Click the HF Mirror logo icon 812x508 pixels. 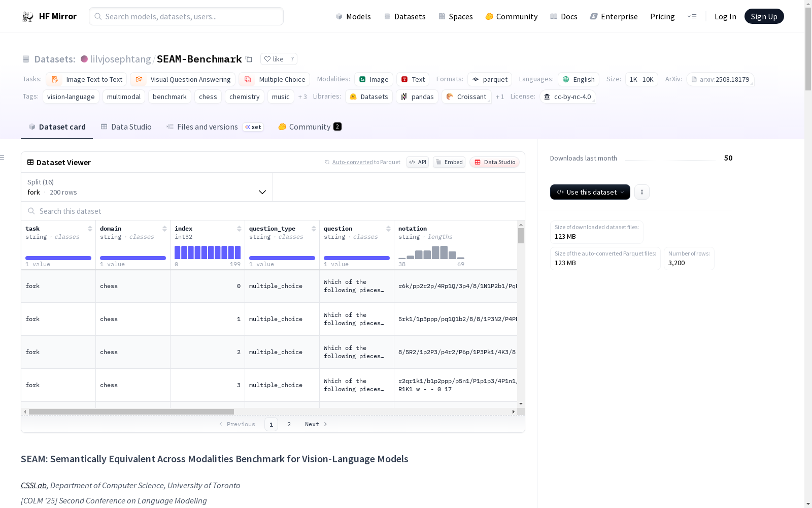[x=28, y=17]
